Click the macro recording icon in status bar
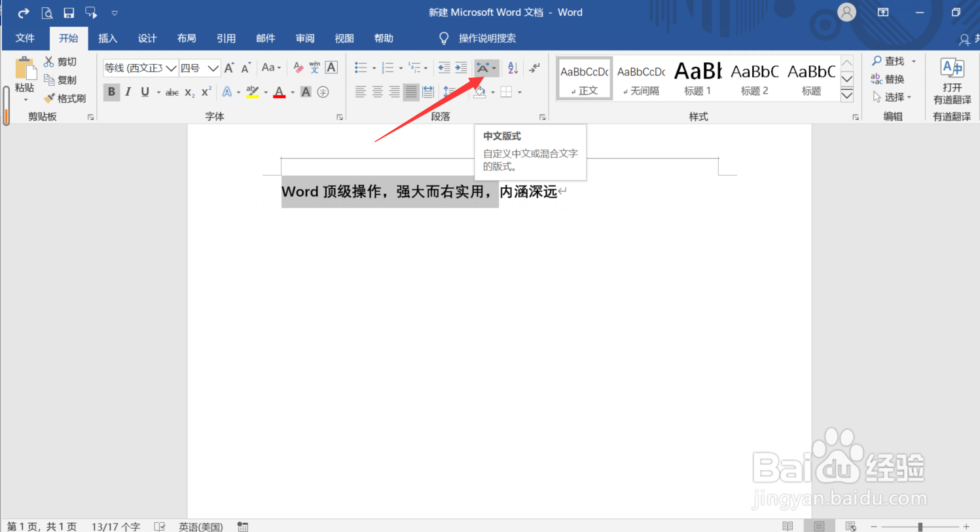The image size is (980, 532). pos(242,526)
